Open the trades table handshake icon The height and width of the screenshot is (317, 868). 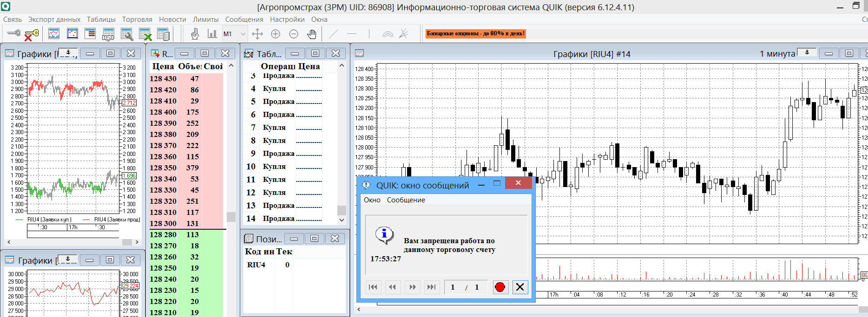[x=108, y=34]
